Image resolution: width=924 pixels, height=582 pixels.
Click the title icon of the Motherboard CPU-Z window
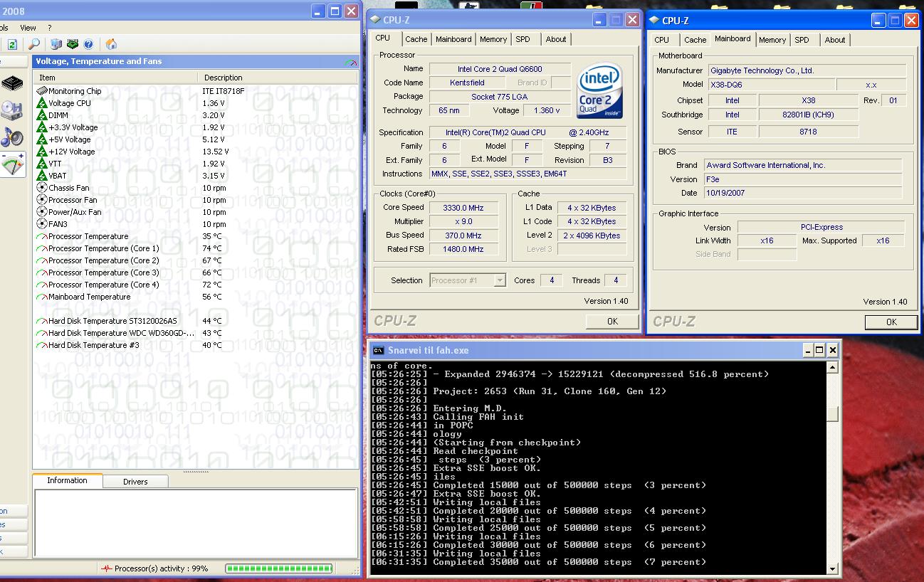[653, 21]
